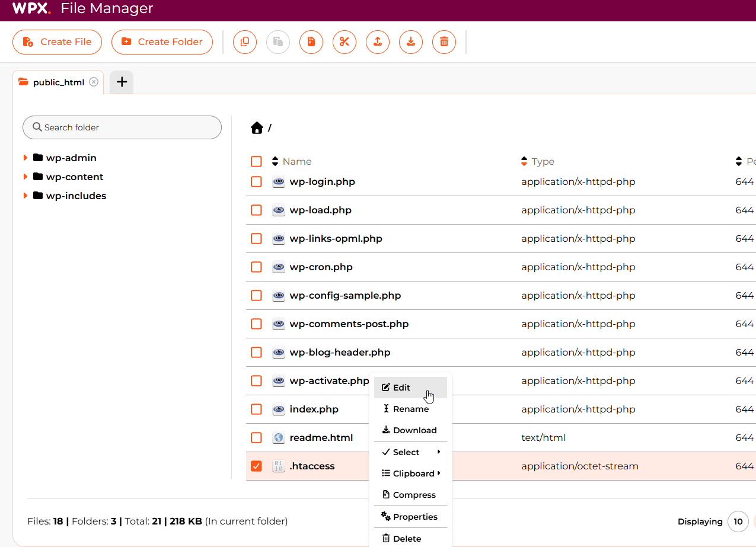756x547 pixels.
Task: Click the PHP icon beside wp-load.php
Action: pyautogui.click(x=279, y=210)
